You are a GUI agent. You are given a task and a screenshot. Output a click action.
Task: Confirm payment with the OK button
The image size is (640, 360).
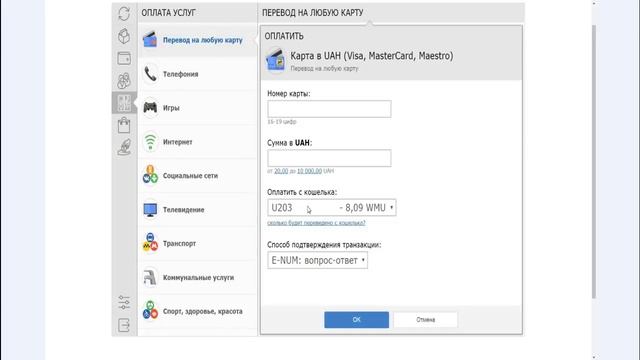pyautogui.click(x=356, y=320)
